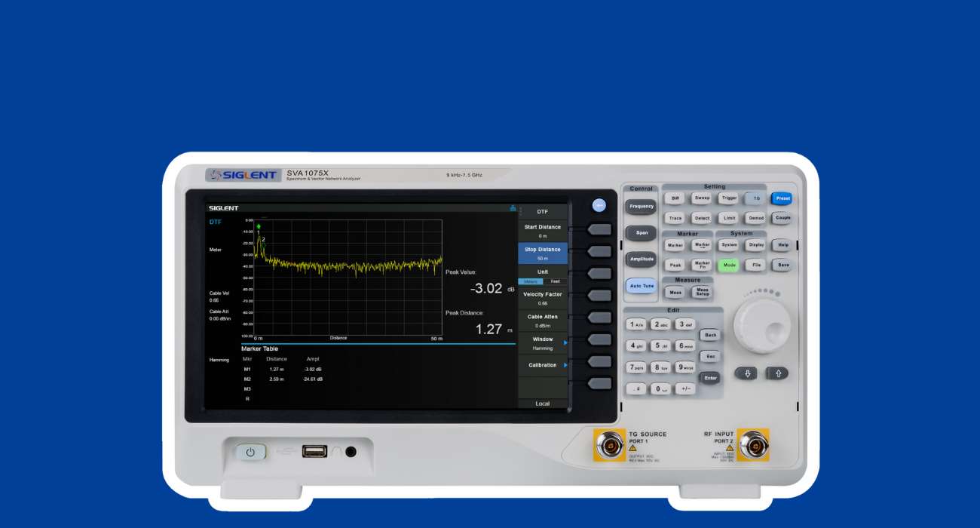Push softkey beside Velocity Factor
Screen dimensions: 980x528
(599, 296)
